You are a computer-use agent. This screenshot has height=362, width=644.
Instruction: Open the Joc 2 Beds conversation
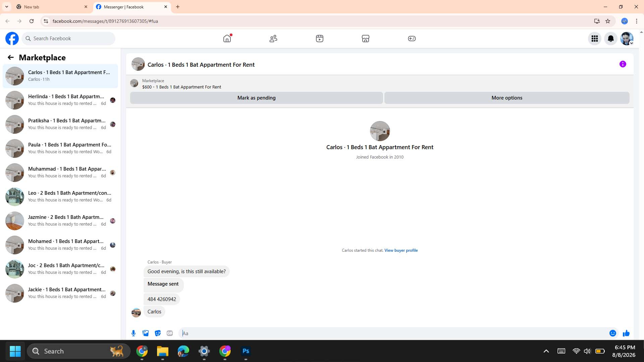(60, 269)
